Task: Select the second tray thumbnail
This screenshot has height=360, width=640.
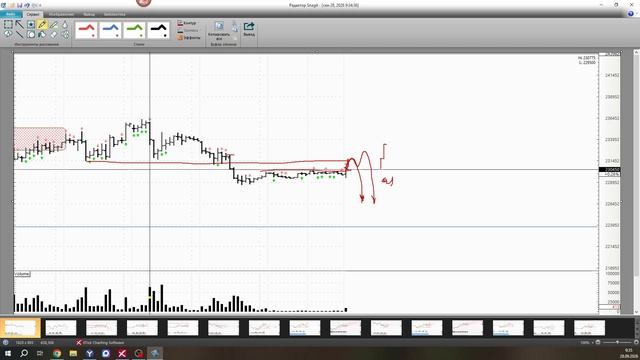Action: tap(61, 328)
